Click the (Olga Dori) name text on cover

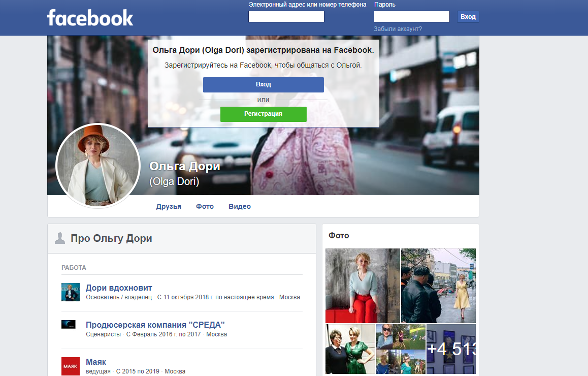pyautogui.click(x=174, y=181)
